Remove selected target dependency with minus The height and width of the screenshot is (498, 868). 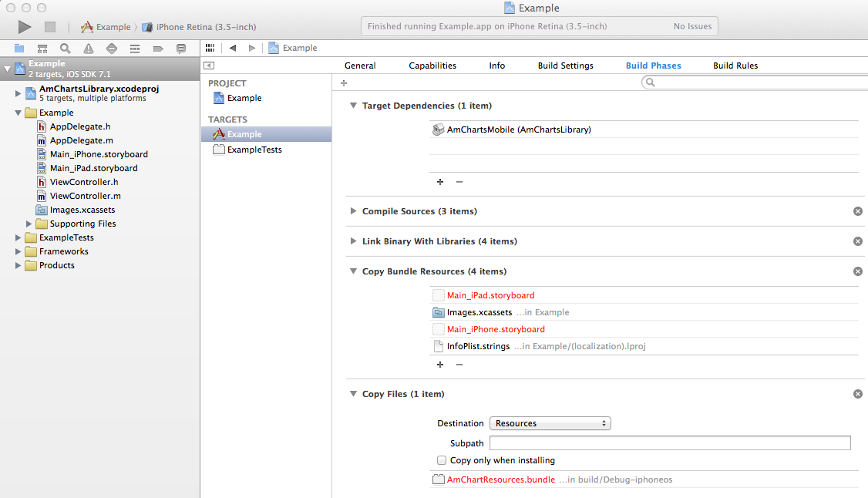coord(459,182)
